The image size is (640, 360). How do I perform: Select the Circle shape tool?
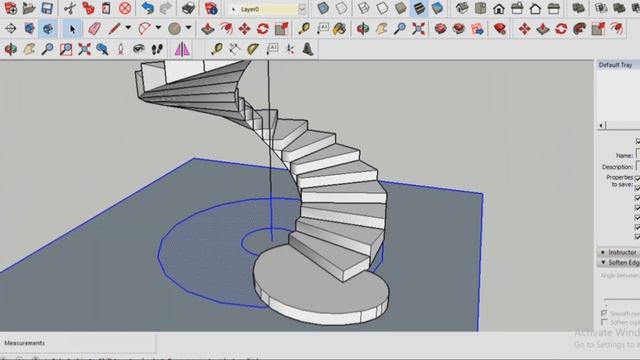coord(175,29)
